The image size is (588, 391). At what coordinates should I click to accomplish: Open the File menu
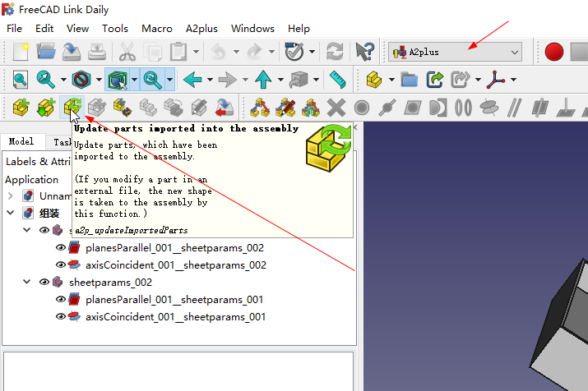coord(14,29)
